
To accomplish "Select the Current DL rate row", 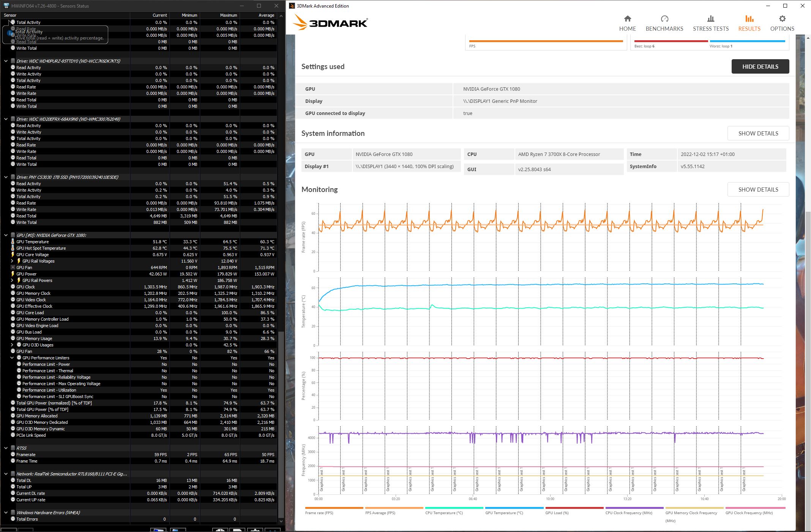I will tap(139, 493).
